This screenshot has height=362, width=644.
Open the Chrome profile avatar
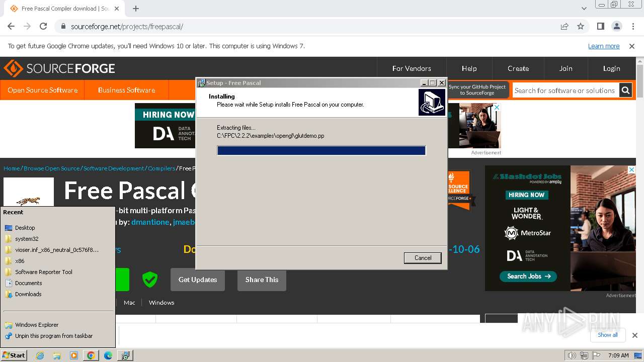[616, 26]
